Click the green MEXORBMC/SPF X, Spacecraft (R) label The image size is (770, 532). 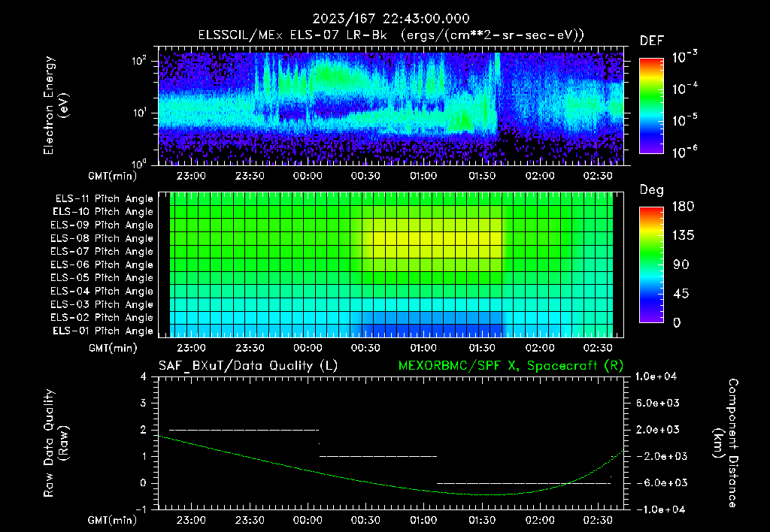tap(511, 366)
